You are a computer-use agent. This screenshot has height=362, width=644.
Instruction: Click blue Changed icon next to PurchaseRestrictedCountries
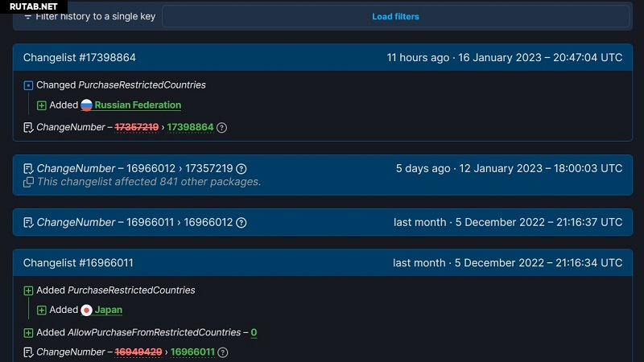[x=29, y=85]
